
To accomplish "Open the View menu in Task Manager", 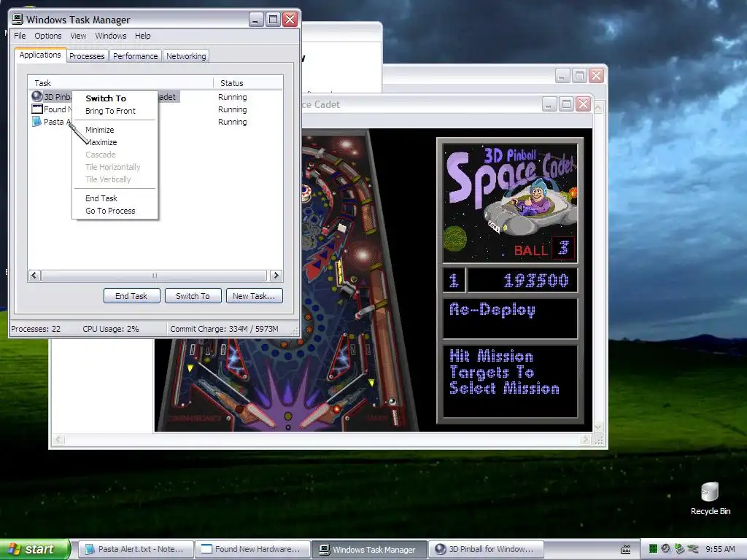I will point(78,36).
